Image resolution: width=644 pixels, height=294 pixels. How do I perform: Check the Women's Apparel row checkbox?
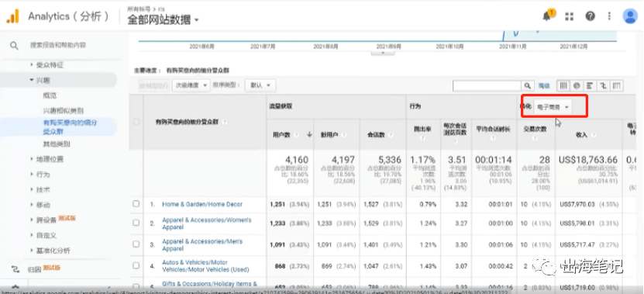click(x=136, y=223)
